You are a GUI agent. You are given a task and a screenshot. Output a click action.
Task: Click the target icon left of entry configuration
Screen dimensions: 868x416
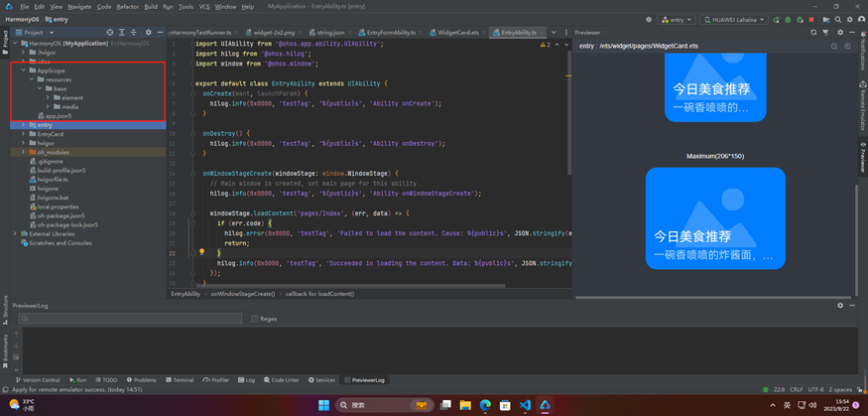[x=649, y=20]
